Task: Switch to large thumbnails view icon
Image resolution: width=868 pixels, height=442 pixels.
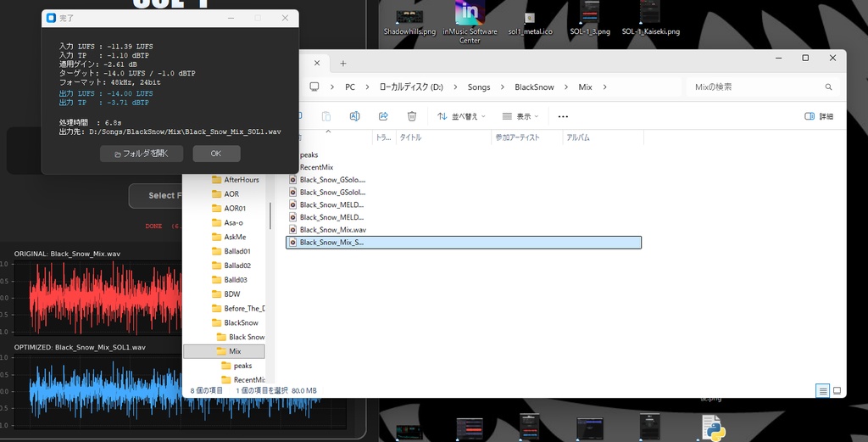Action: pyautogui.click(x=837, y=391)
